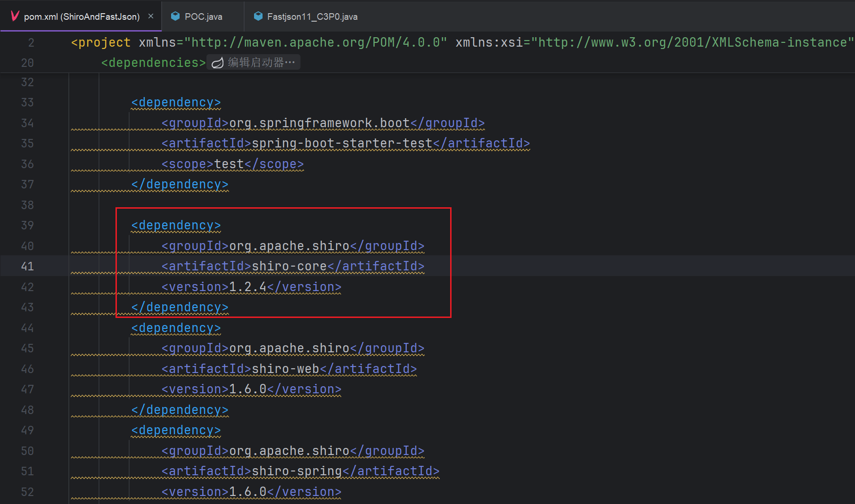Click the 1.2.4 version value
Viewport: 855px width, 504px height.
click(247, 287)
